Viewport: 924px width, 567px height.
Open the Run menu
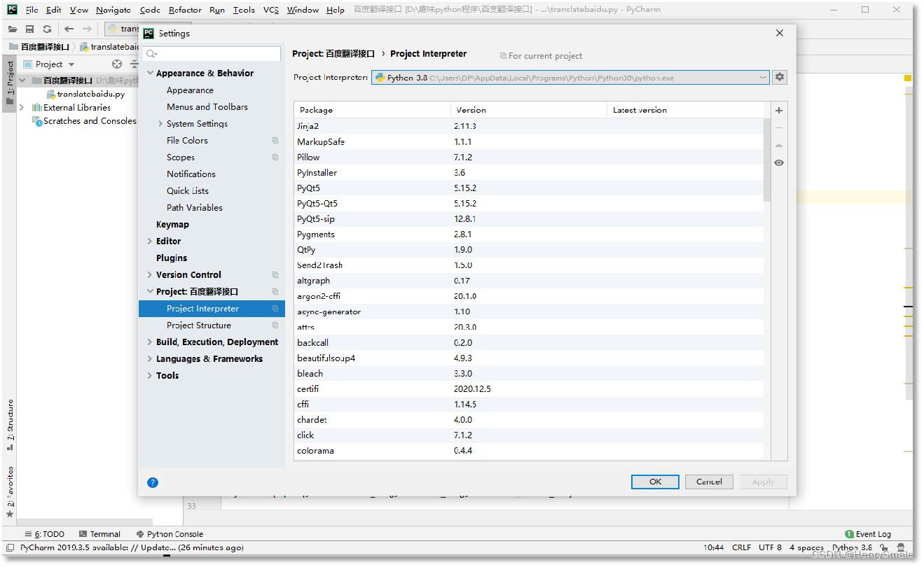(217, 10)
